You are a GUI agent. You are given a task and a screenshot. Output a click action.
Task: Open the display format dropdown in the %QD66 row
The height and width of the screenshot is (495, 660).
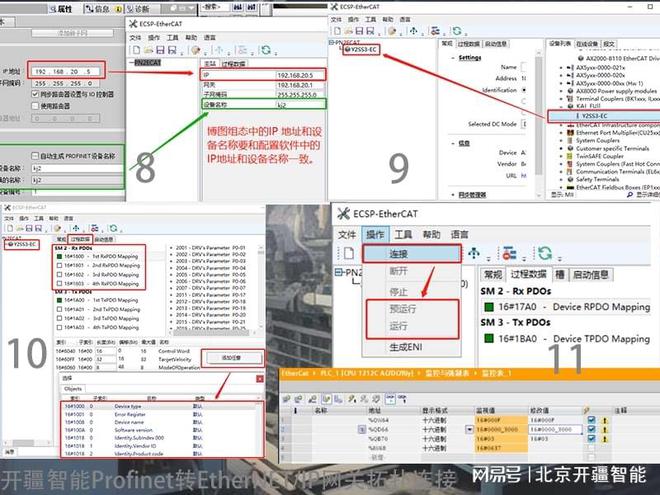(x=469, y=430)
